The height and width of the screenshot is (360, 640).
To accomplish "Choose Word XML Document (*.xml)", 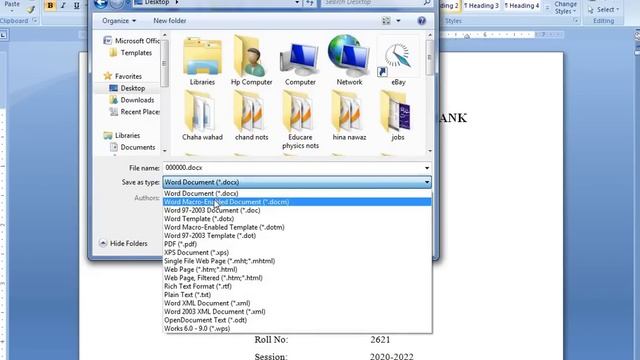I will coord(297,303).
